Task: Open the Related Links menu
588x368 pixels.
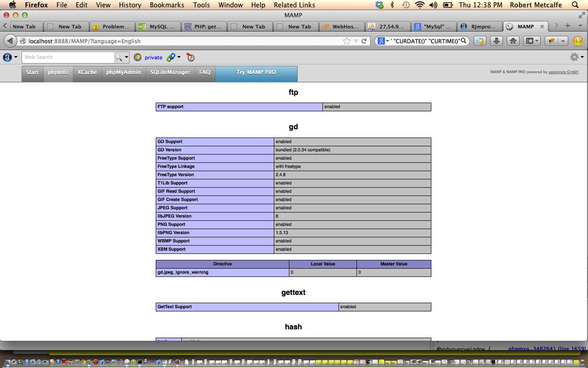Action: pos(294,5)
